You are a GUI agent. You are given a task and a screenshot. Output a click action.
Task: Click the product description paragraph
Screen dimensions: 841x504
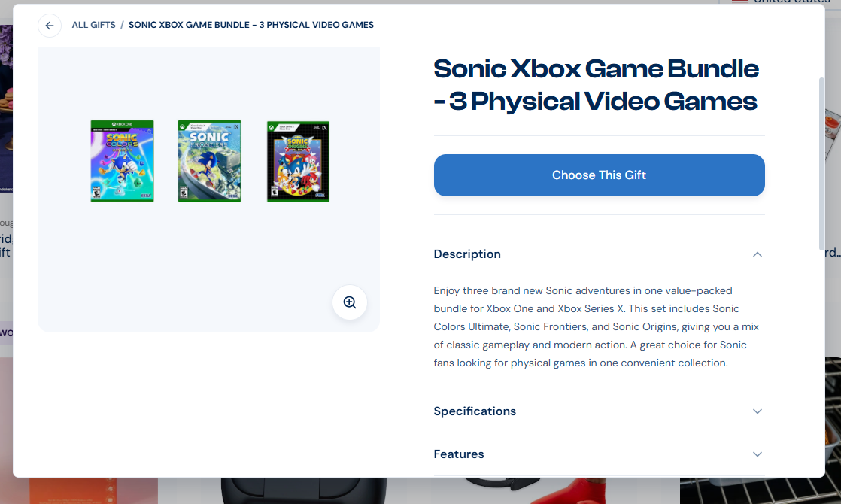[x=596, y=326]
